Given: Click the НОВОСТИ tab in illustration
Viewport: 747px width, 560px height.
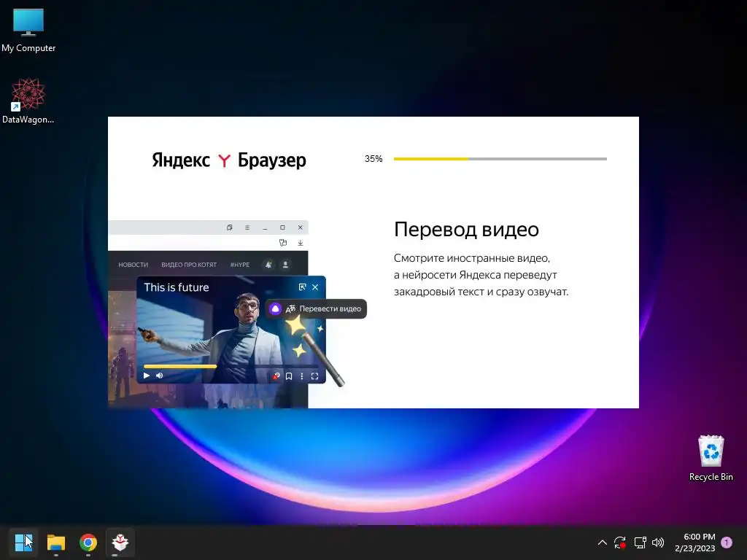Looking at the screenshot, I should point(133,265).
